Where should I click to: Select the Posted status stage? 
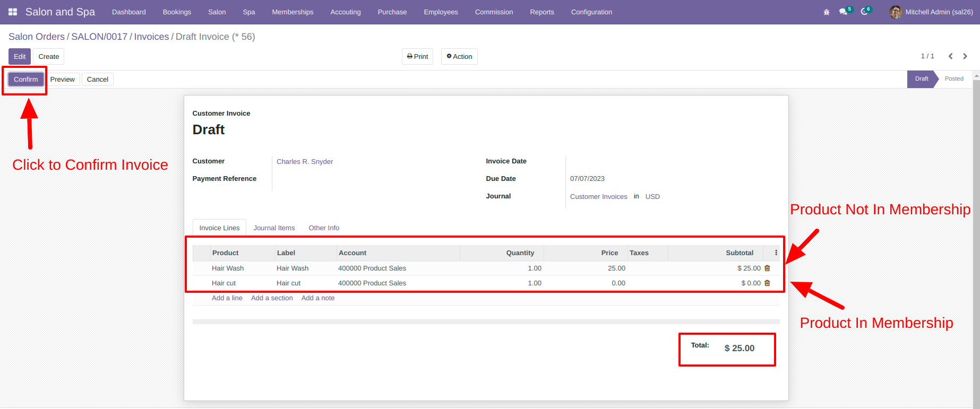click(954, 79)
